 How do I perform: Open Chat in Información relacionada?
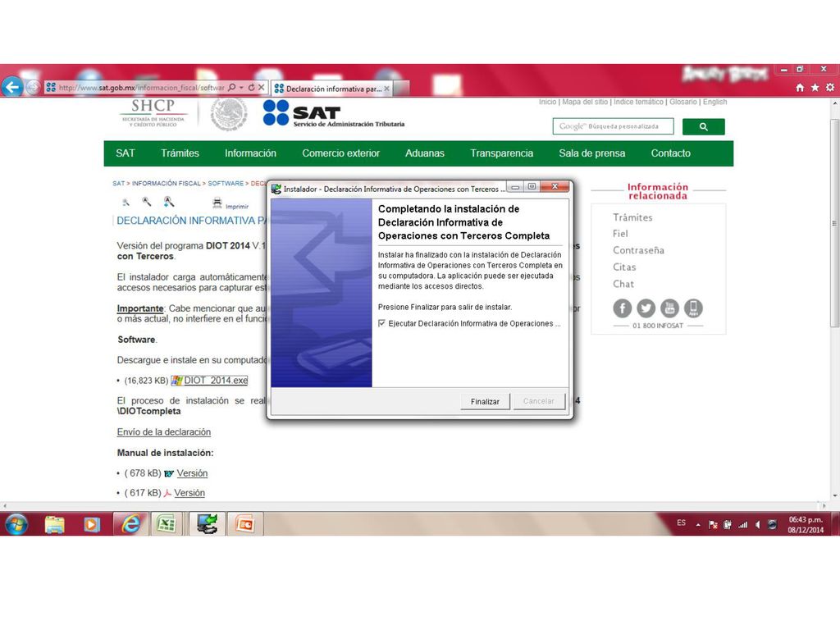[x=623, y=284]
